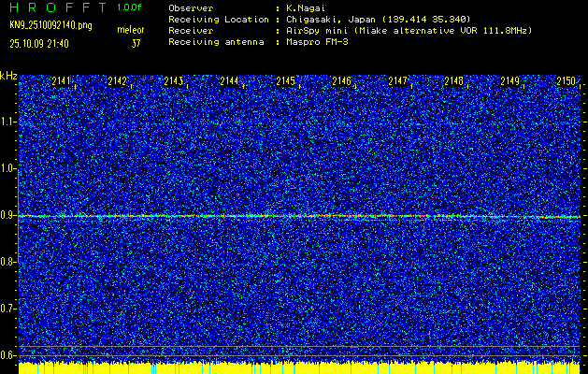Click the version number 1.0.0f
588x374 pixels.
click(x=130, y=7)
